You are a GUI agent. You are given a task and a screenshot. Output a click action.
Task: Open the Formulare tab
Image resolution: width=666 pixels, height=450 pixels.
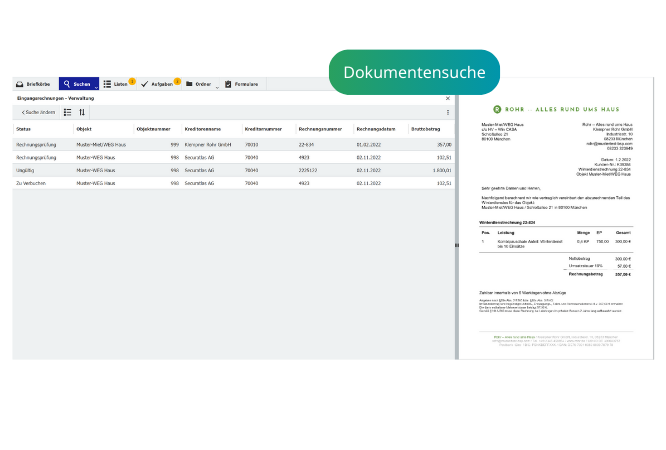(x=243, y=84)
